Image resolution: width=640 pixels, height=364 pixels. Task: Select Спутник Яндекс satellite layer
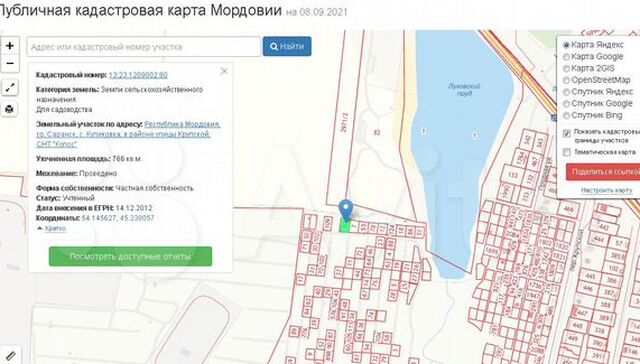click(x=566, y=92)
